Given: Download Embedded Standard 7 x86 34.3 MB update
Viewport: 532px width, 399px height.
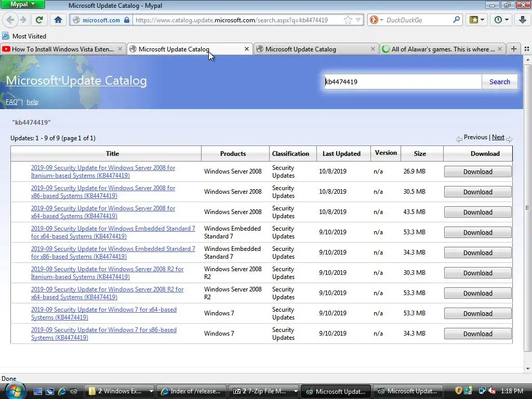Looking at the screenshot, I should click(478, 253).
